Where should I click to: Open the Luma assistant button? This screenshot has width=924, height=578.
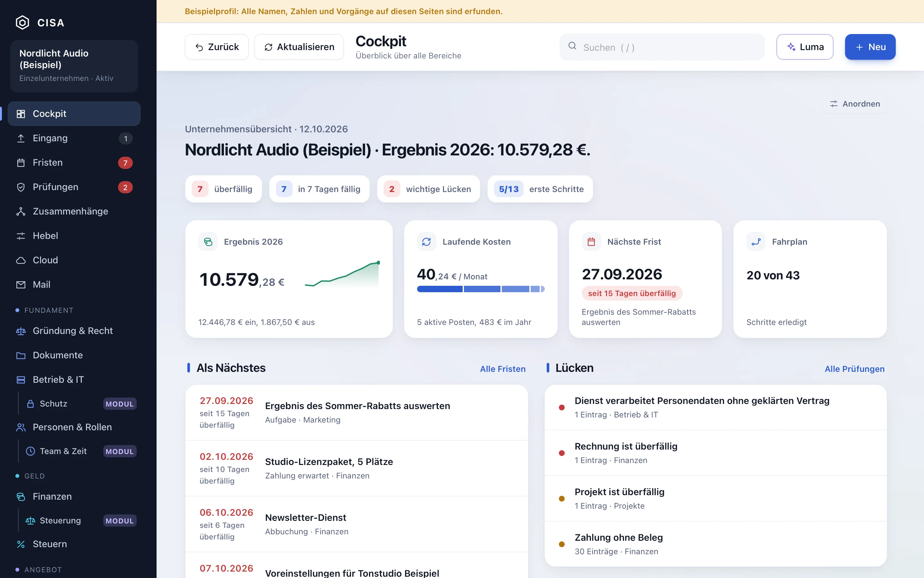pyautogui.click(x=805, y=47)
